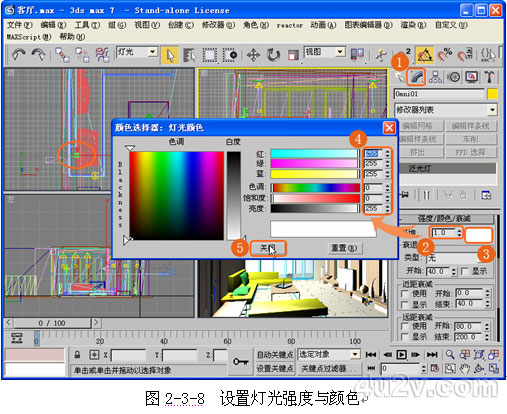Image resolution: width=507 pixels, height=414 pixels.
Task: Click the yellow Omni01 object color swatch
Action: click(x=492, y=94)
